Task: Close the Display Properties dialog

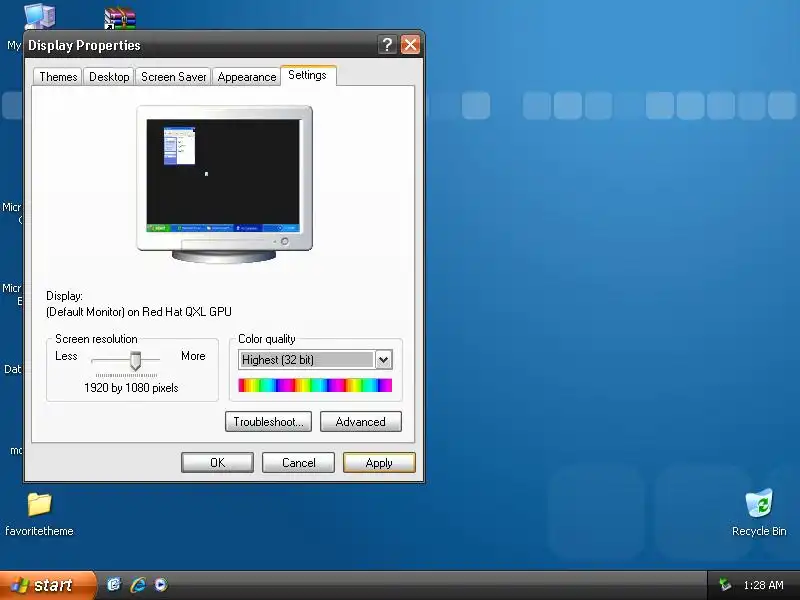Action: (410, 45)
